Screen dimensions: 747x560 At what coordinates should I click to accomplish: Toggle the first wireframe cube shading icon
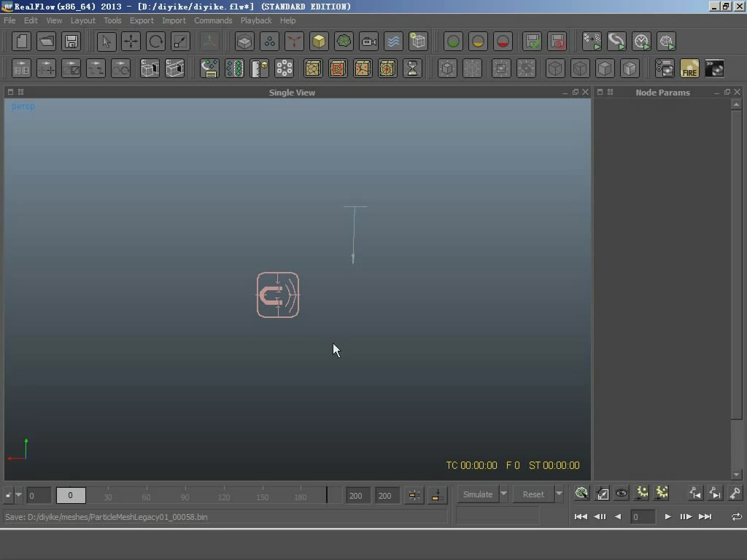[555, 68]
